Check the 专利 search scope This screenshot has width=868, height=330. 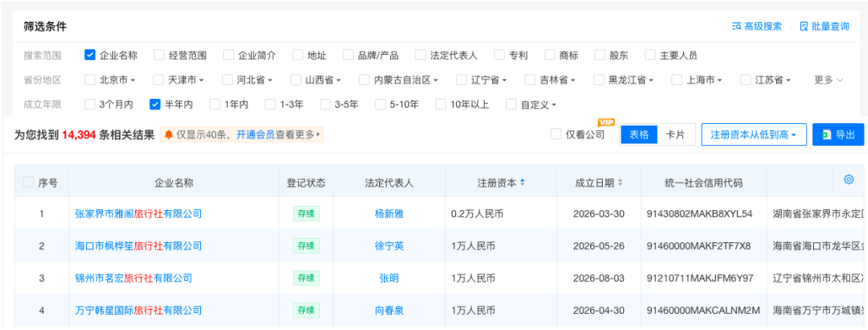coord(499,55)
